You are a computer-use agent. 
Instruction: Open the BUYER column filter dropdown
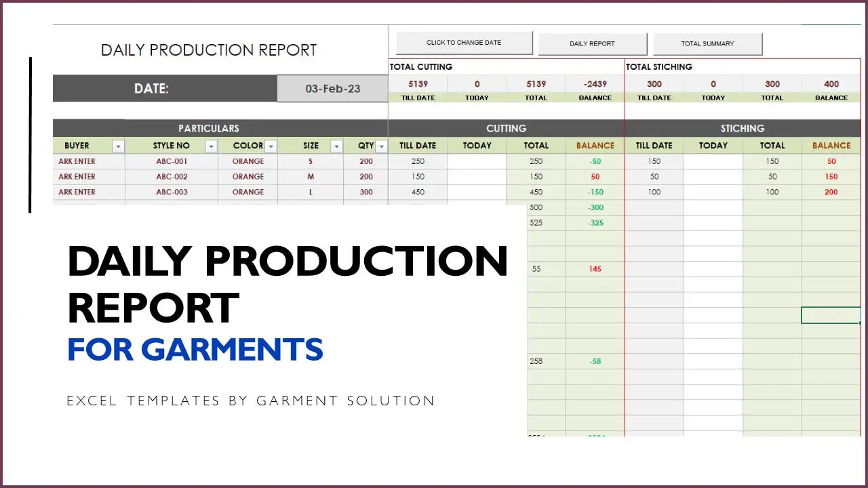(119, 145)
